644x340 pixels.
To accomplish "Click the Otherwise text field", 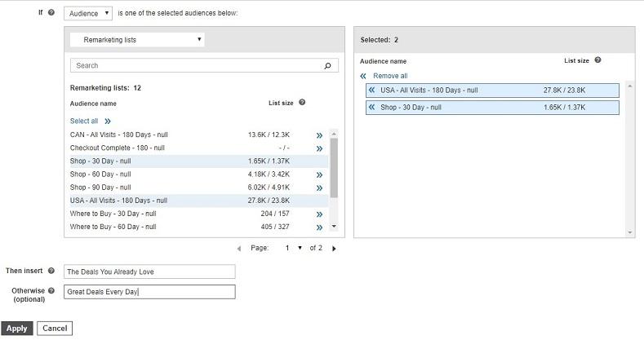I will [149, 292].
